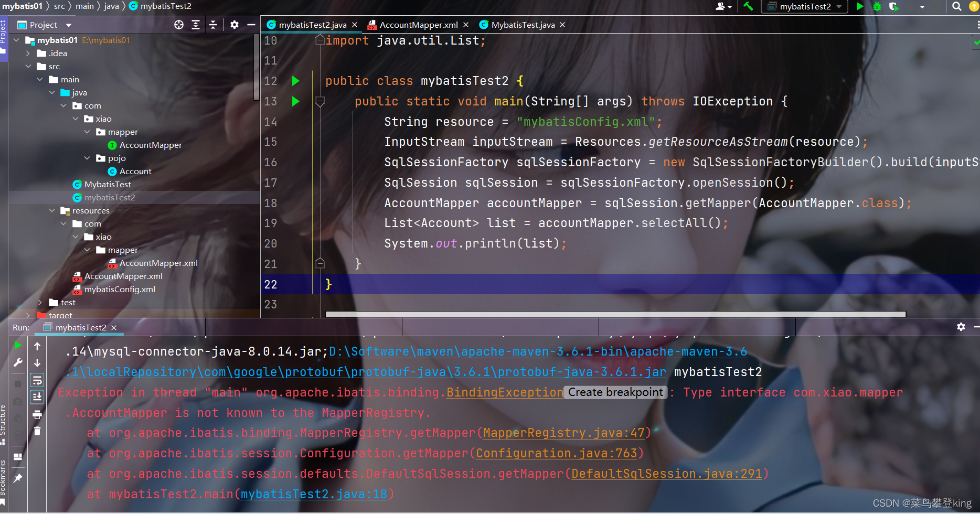
Task: Print console output using the printer icon
Action: (37, 414)
